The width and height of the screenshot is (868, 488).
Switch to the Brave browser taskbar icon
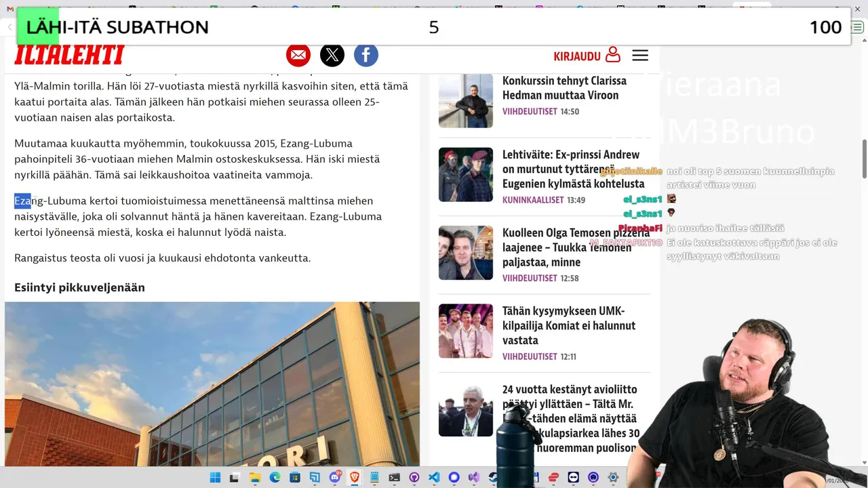354,478
